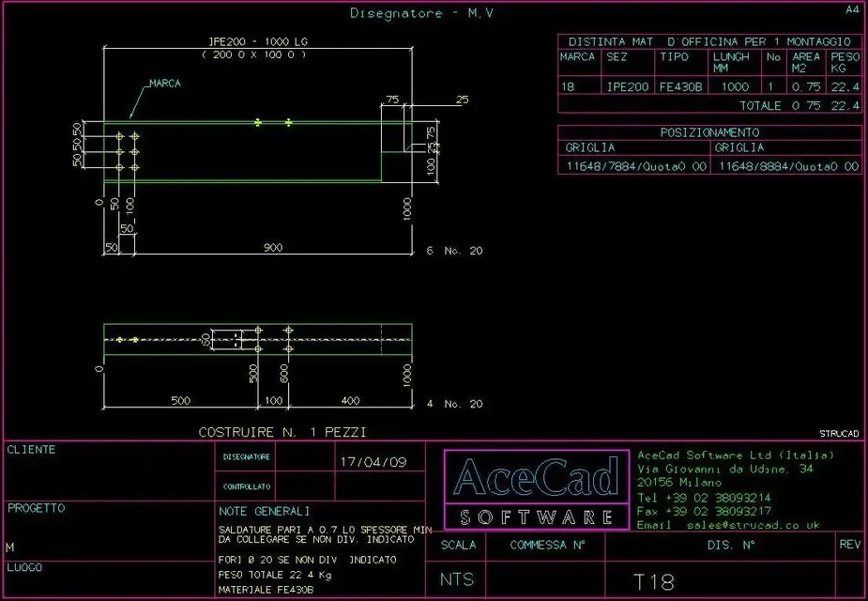The image size is (868, 601).
Task: Click the 'REV' column label
Action: tap(850, 545)
